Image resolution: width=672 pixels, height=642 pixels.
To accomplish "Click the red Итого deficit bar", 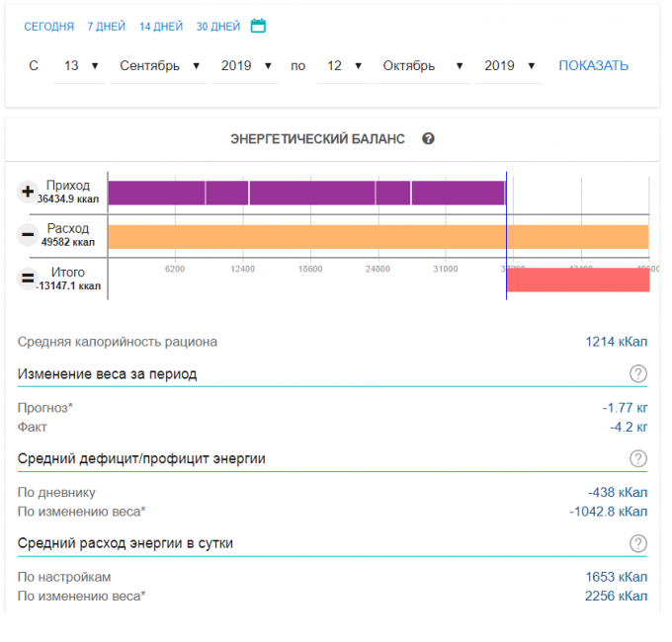I will pos(577,280).
